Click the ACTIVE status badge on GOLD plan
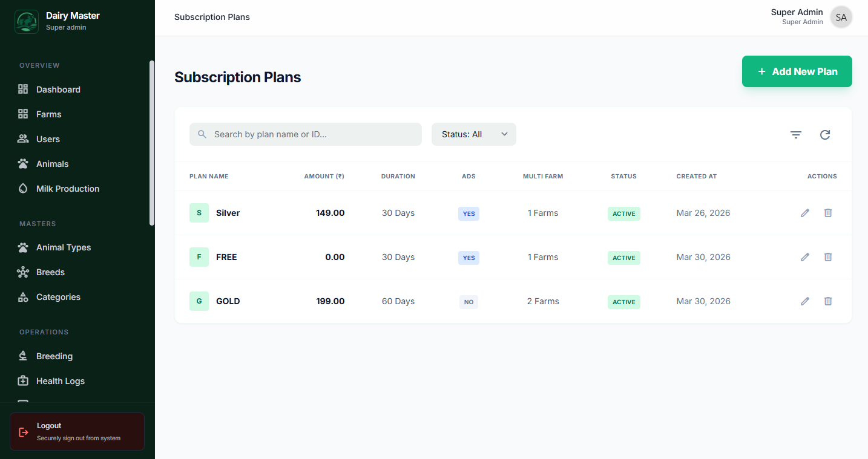Viewport: 868px width, 459px height. 623,301
